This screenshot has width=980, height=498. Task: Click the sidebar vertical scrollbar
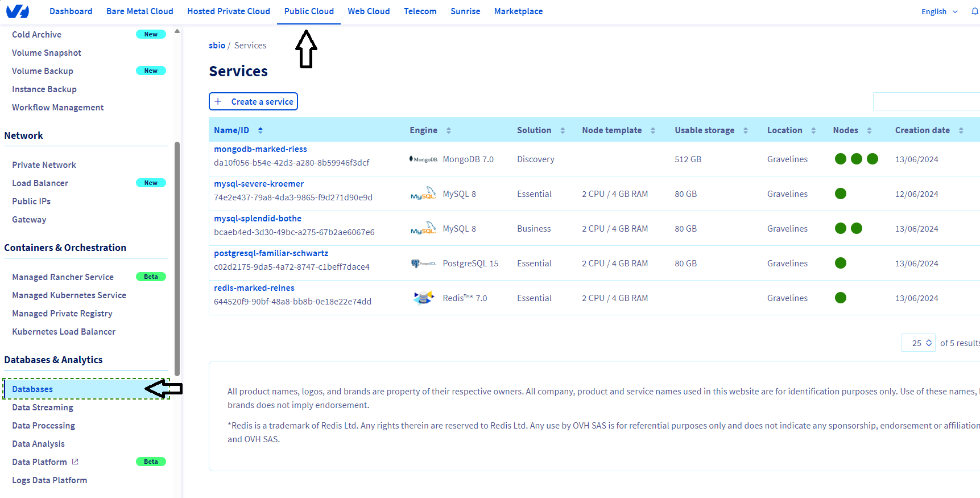(x=177, y=259)
